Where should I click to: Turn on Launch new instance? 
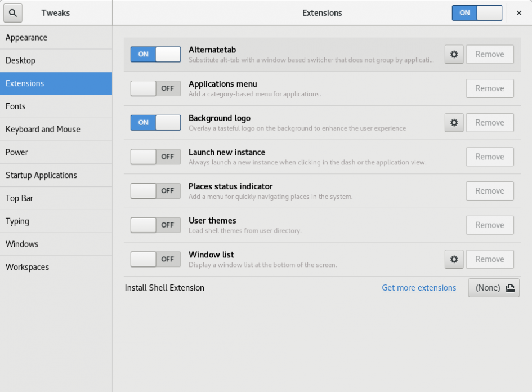coord(155,157)
